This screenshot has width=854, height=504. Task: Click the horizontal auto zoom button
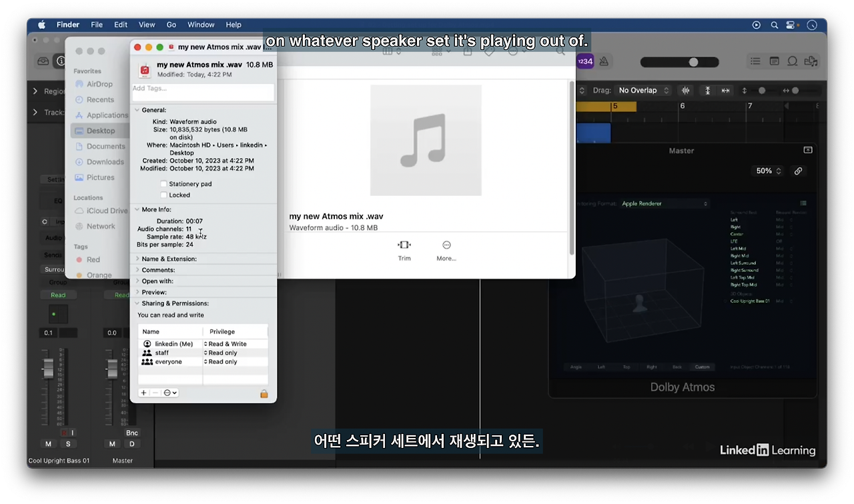725,91
